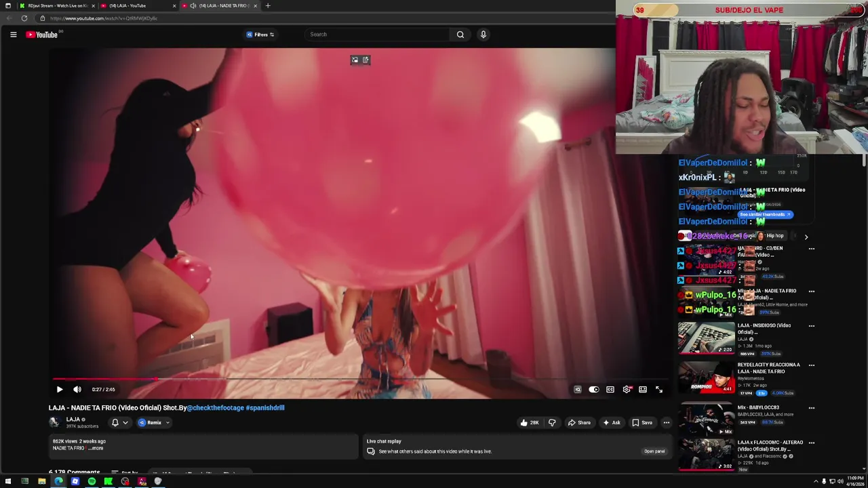Open the comments Sort by control
This screenshot has height=488, width=868.
[125, 472]
